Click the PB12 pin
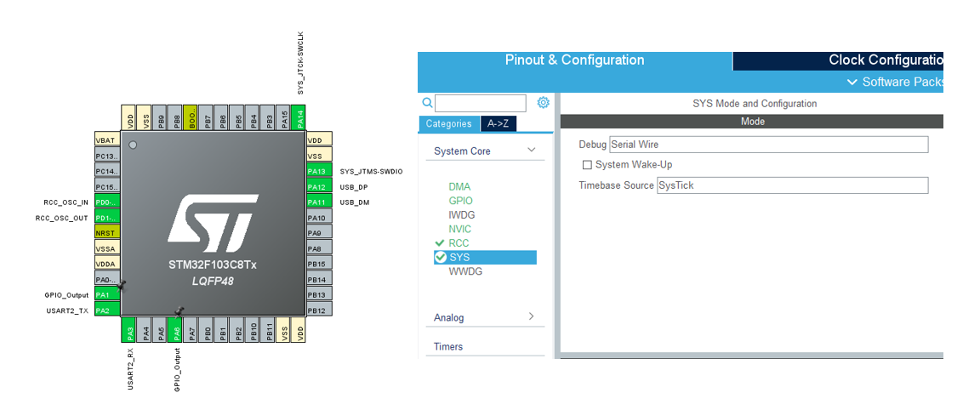The height and width of the screenshot is (410, 980). pos(319,310)
